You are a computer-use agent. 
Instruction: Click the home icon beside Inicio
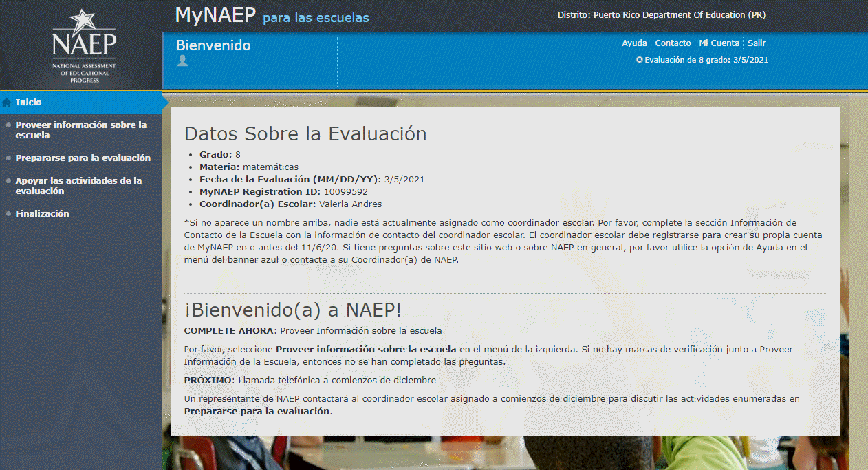pos(7,103)
